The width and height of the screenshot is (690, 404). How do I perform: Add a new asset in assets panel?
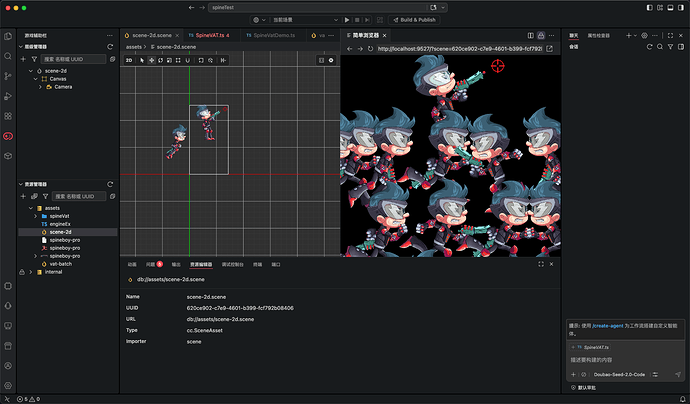point(23,196)
